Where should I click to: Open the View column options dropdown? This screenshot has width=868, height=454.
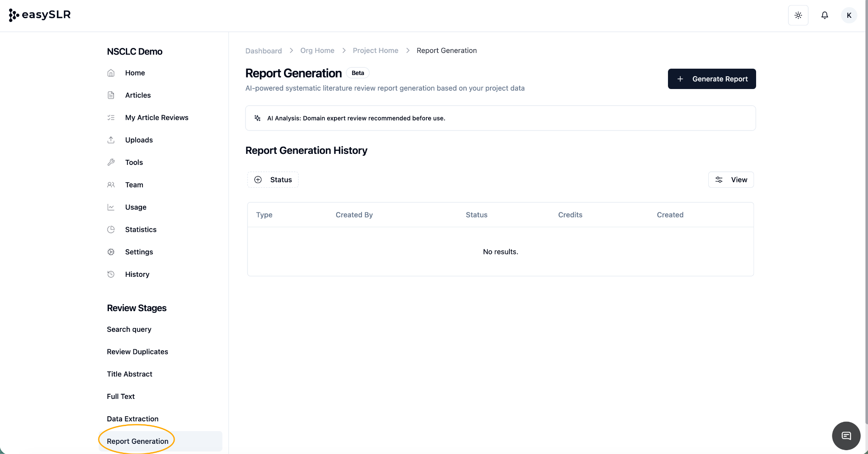point(731,180)
